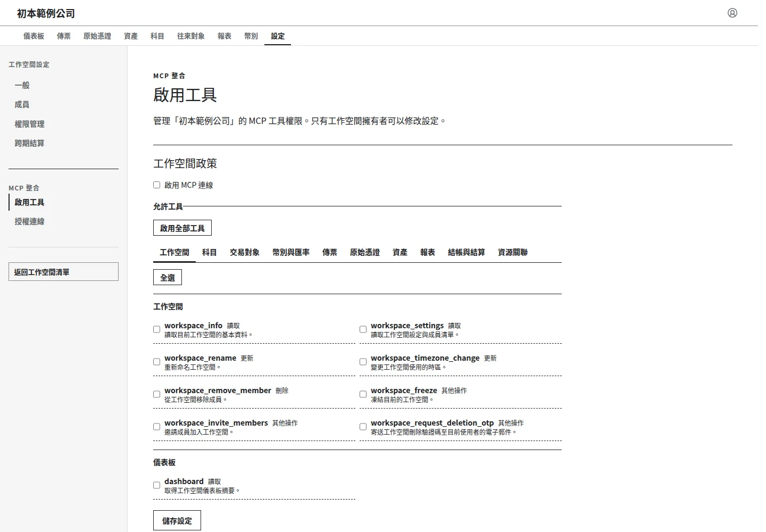Switch to the 交易對象 tool tab

pos(245,253)
